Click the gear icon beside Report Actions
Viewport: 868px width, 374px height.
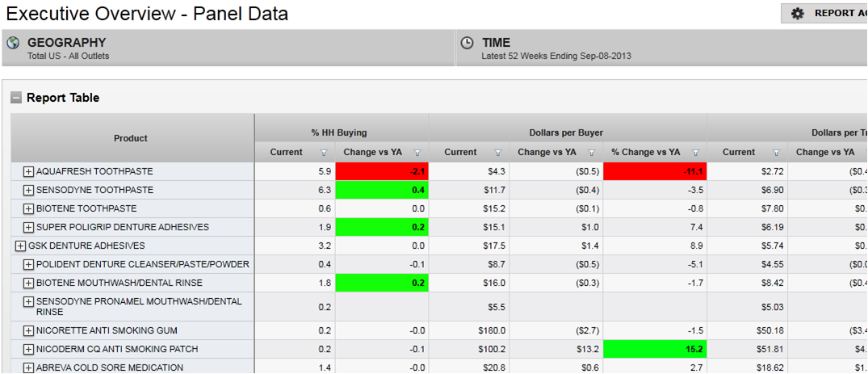coord(798,14)
